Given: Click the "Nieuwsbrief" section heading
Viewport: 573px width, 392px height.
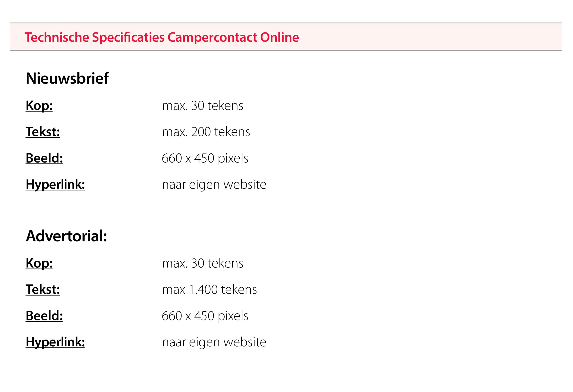Looking at the screenshot, I should click(67, 78).
